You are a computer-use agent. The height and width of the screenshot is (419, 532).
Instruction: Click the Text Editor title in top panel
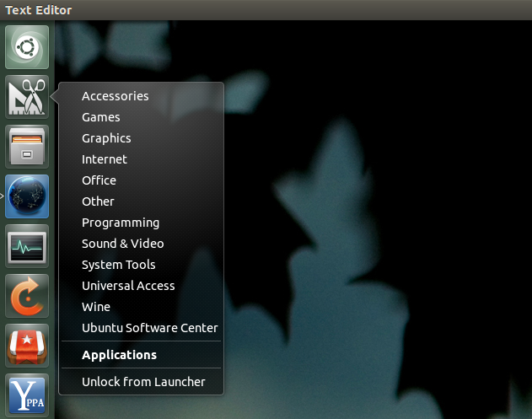[39, 10]
